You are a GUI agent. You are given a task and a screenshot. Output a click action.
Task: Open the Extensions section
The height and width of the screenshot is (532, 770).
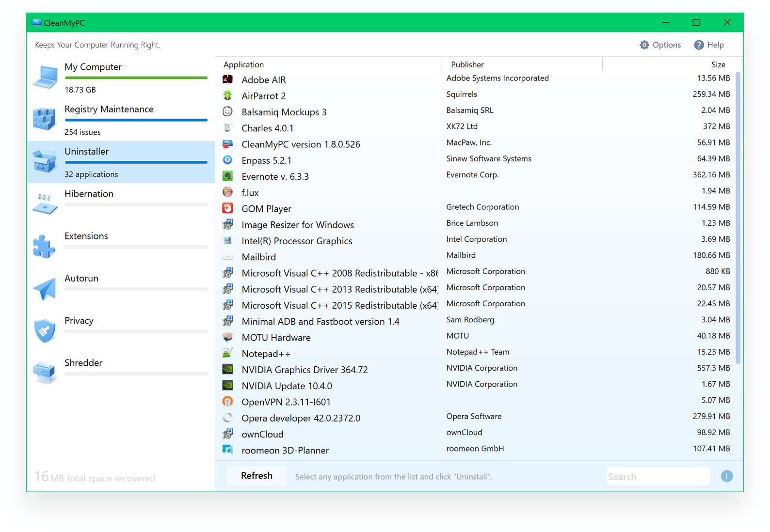(x=121, y=246)
